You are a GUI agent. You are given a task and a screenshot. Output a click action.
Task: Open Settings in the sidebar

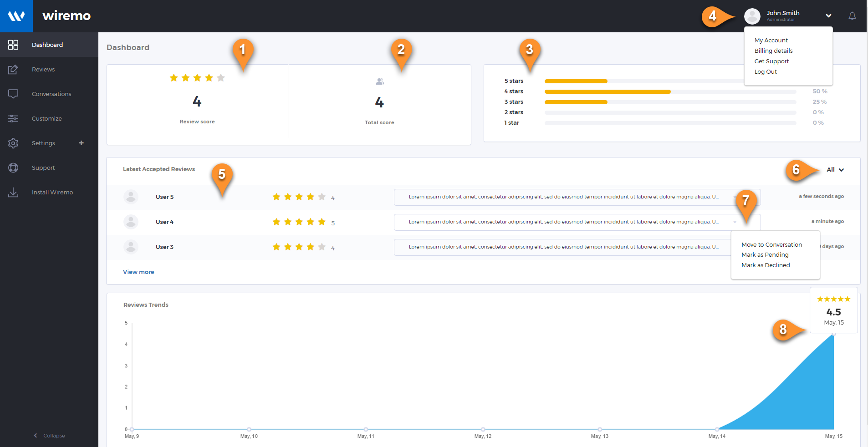(x=49, y=143)
